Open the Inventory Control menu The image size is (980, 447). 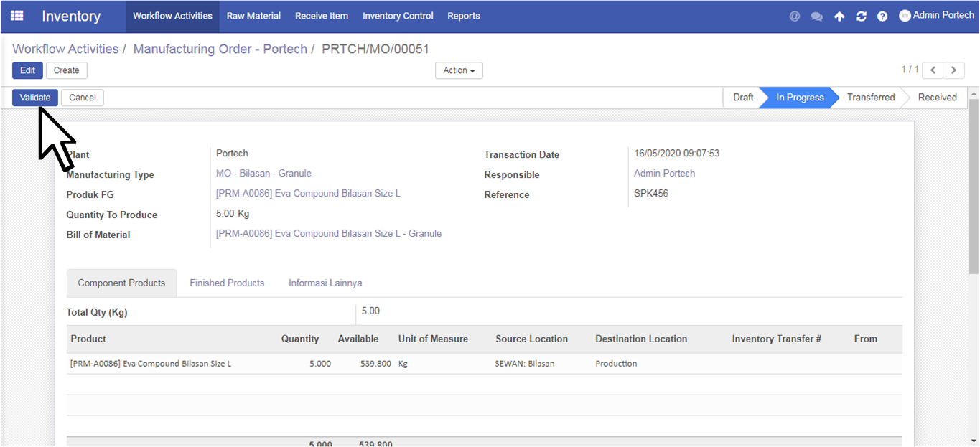(x=398, y=16)
